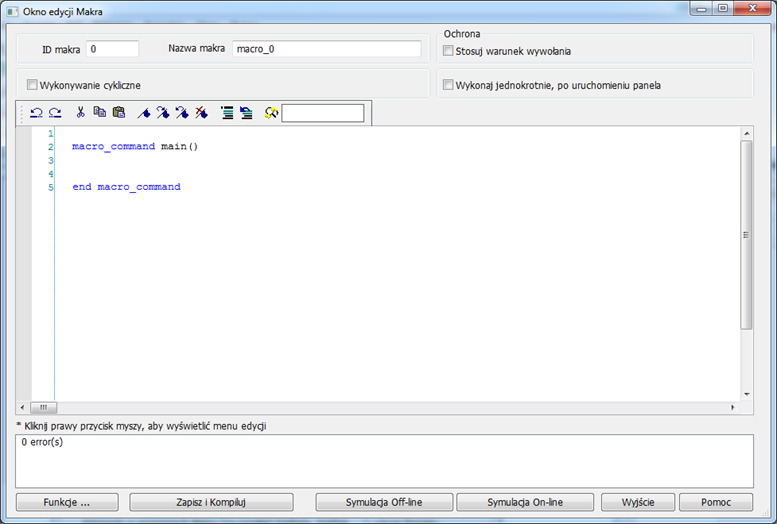Go to the previous bookmark flag icon
The width and height of the screenshot is (777, 524).
pyautogui.click(x=182, y=113)
